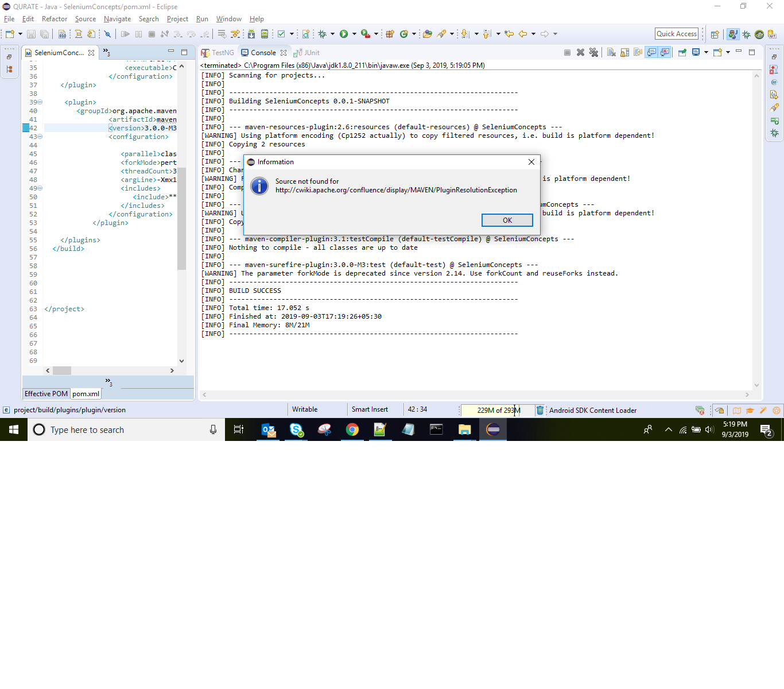This screenshot has height=689, width=784.
Task: Click the heap status memory bar
Action: pyautogui.click(x=498, y=410)
